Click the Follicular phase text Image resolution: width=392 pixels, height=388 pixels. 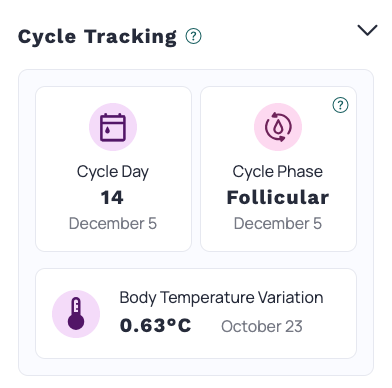tap(278, 197)
